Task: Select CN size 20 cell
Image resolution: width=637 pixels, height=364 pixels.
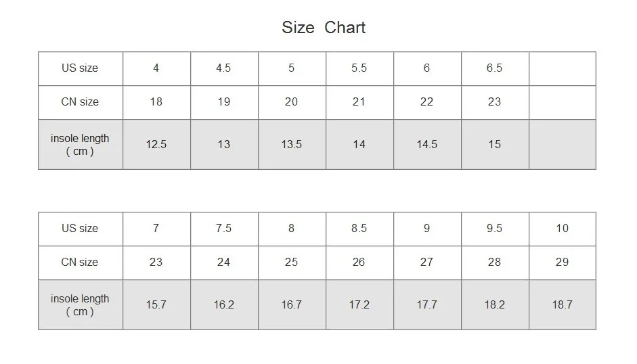Action: (x=292, y=102)
